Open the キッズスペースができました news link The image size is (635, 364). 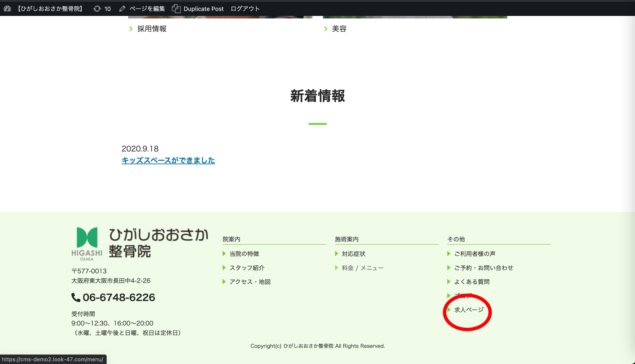[x=168, y=160]
